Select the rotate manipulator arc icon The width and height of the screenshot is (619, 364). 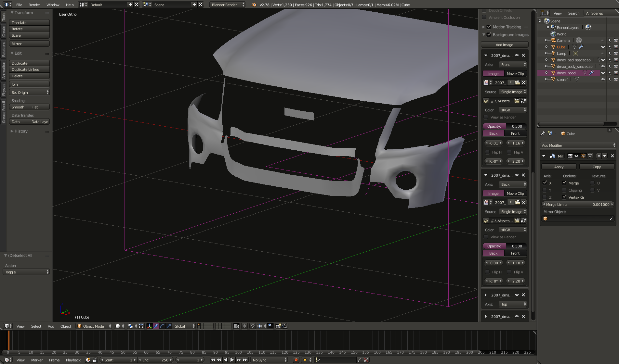coord(162,326)
